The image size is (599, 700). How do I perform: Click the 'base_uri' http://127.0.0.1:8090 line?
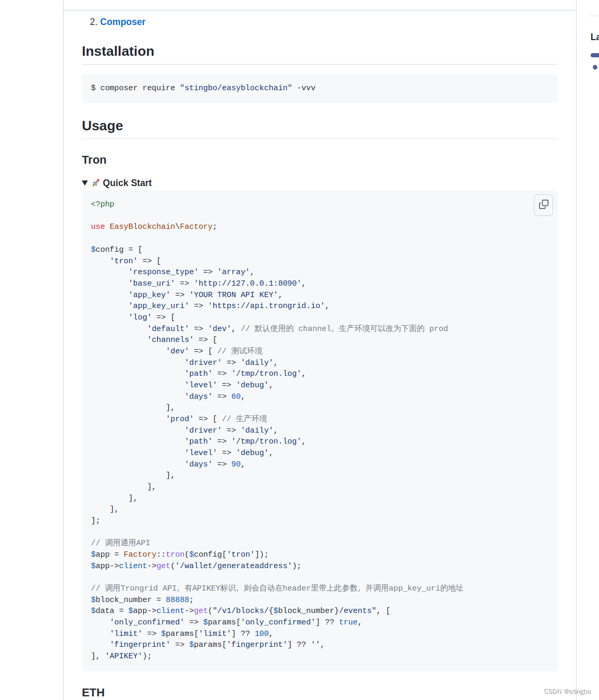[x=217, y=284]
